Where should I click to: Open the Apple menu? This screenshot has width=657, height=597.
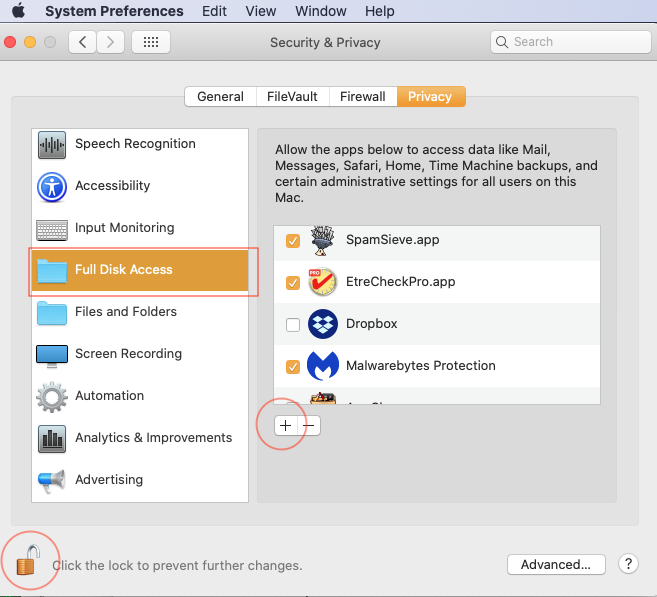[18, 10]
